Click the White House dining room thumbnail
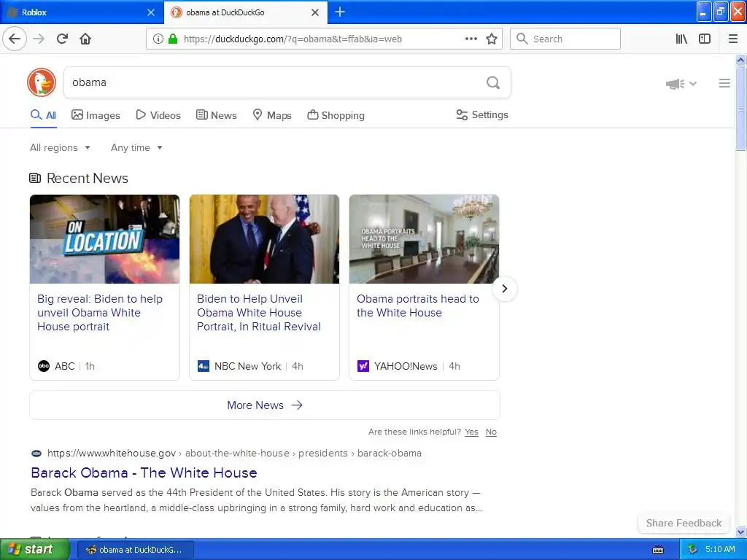This screenshot has width=747, height=560. [424, 239]
